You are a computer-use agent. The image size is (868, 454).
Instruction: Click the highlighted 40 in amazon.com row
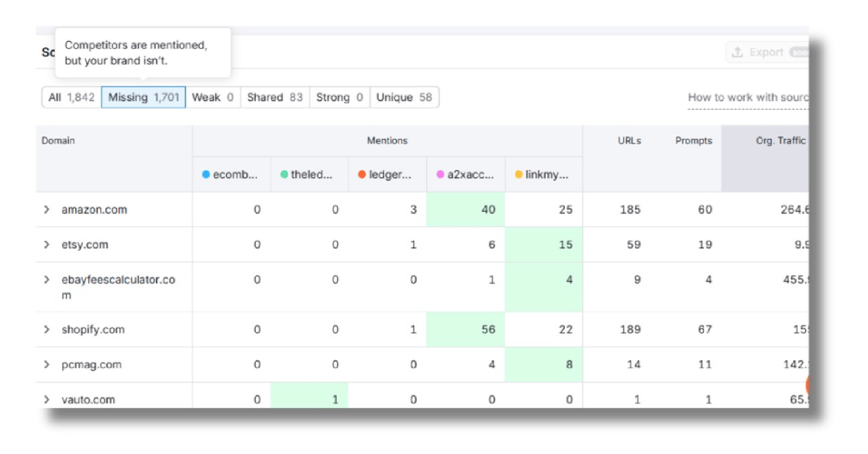point(488,210)
